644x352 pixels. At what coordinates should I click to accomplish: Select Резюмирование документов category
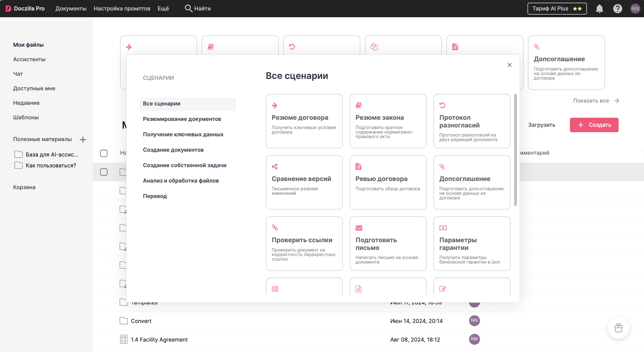point(182,119)
